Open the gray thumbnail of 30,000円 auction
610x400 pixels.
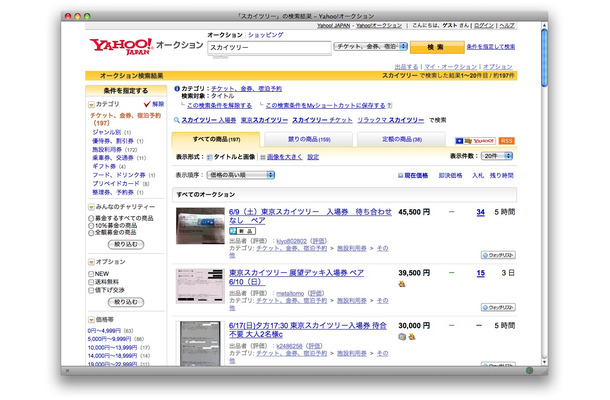200,343
